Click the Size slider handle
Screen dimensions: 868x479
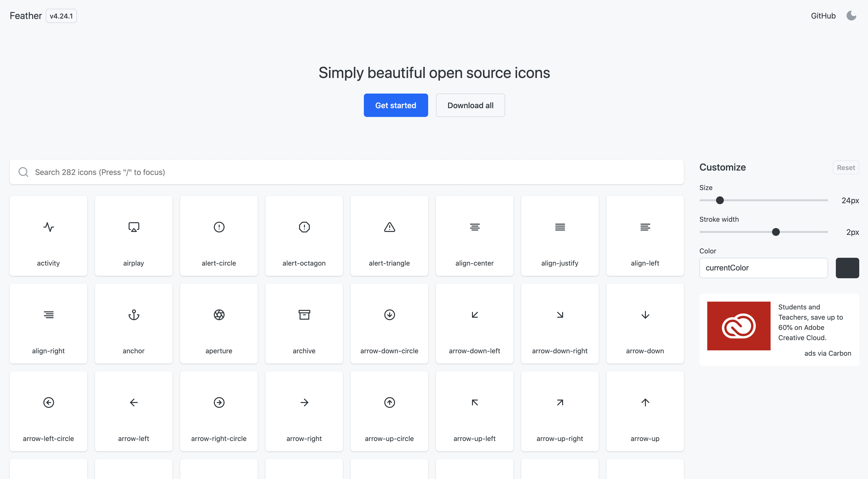pyautogui.click(x=720, y=200)
